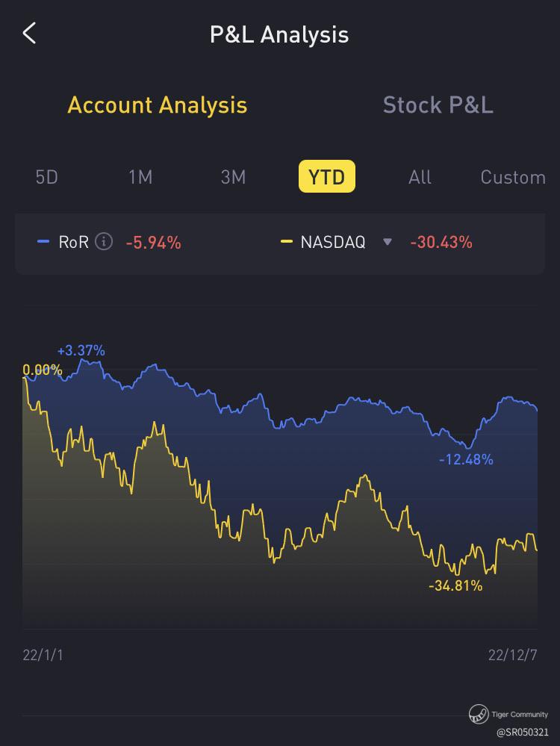This screenshot has width=560, height=746.
Task: Tap the yellow NASDAQ legend swatch
Action: point(286,242)
